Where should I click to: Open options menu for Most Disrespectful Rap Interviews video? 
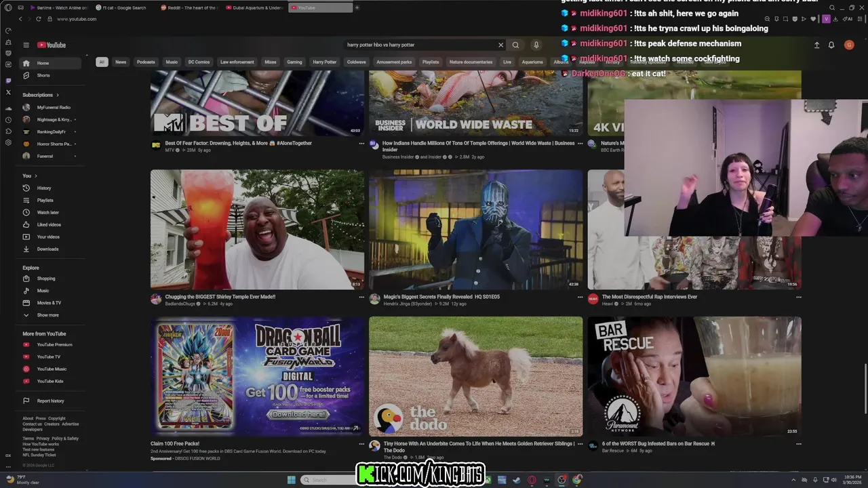(x=798, y=297)
